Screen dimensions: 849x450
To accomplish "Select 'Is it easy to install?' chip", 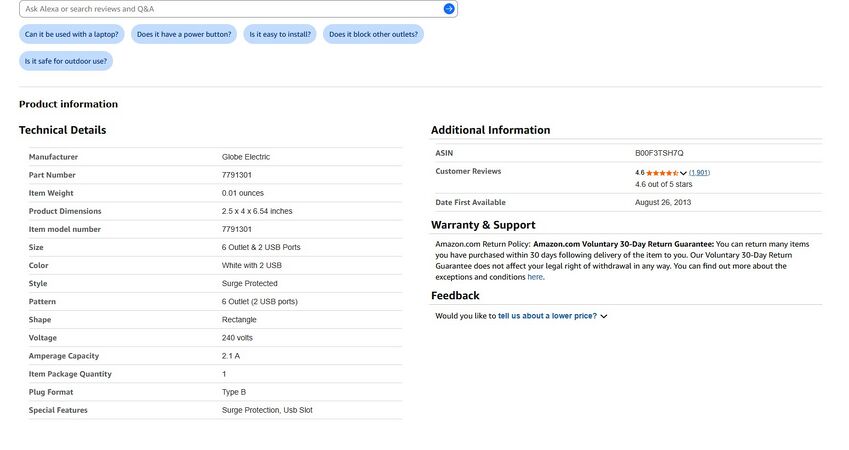I will click(x=280, y=34).
